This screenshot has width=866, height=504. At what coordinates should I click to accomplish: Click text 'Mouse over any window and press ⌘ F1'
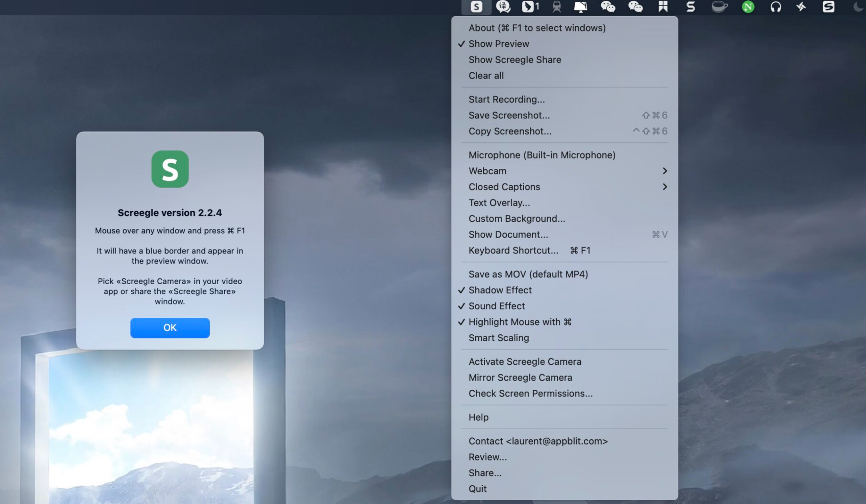click(x=170, y=231)
